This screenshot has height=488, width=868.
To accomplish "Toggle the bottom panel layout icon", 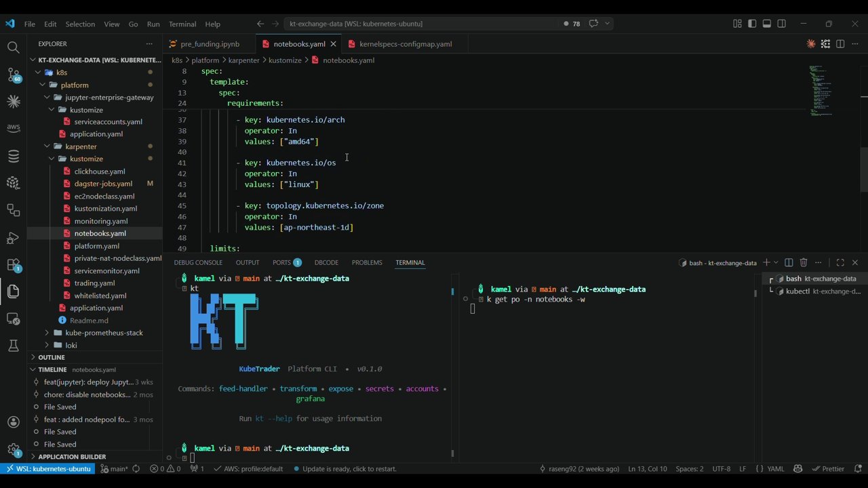I will (x=767, y=24).
